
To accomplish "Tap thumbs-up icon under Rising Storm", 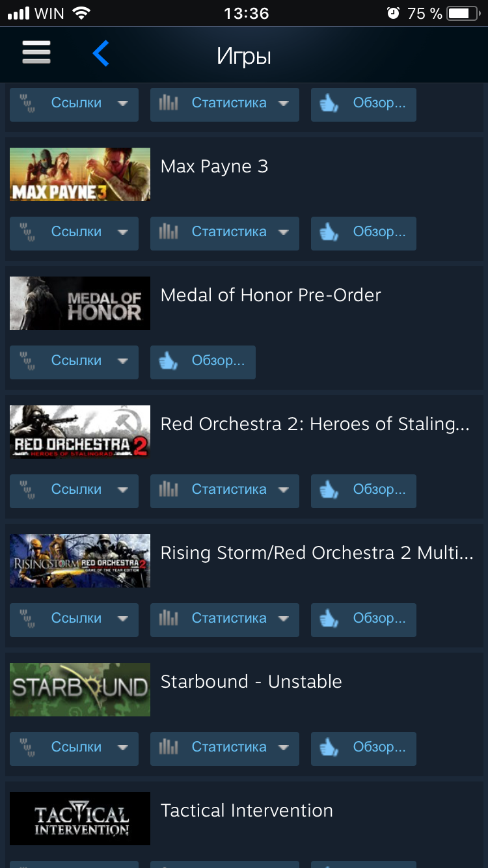I will (329, 619).
